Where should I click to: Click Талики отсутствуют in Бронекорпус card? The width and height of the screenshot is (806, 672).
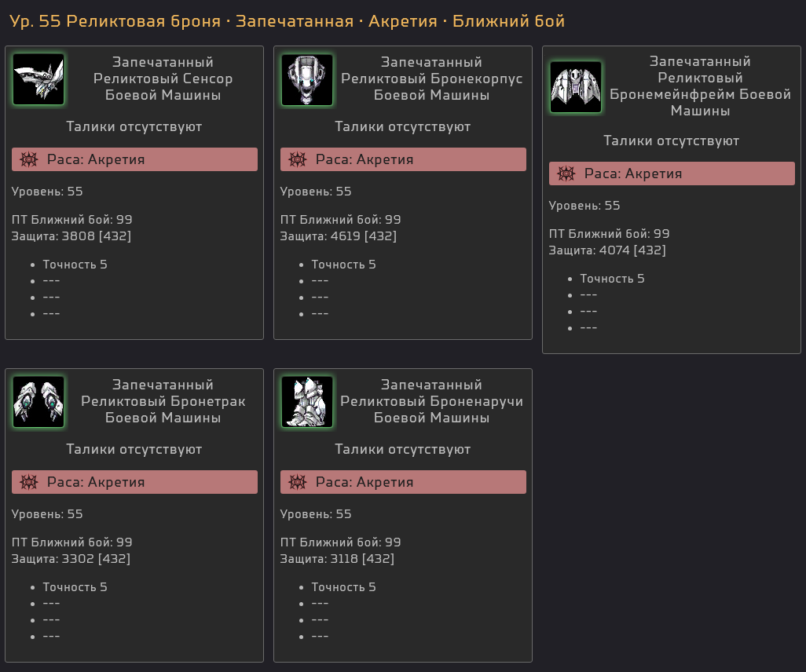[403, 127]
